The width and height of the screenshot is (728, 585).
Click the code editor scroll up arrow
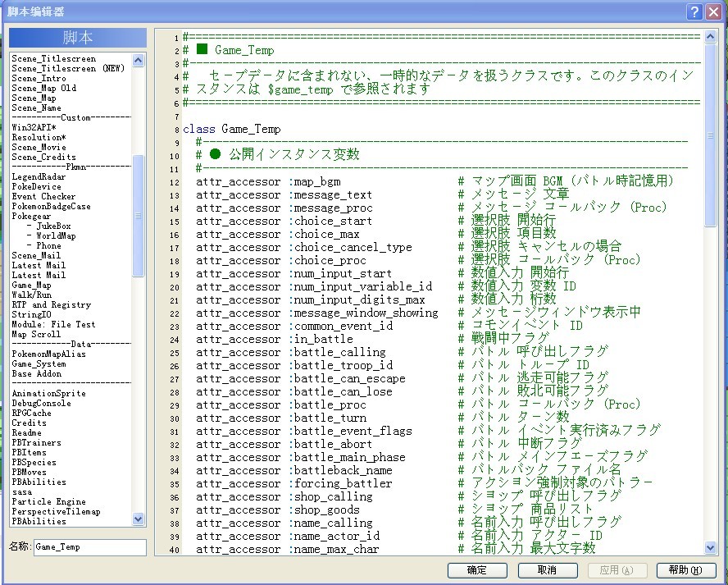(710, 37)
